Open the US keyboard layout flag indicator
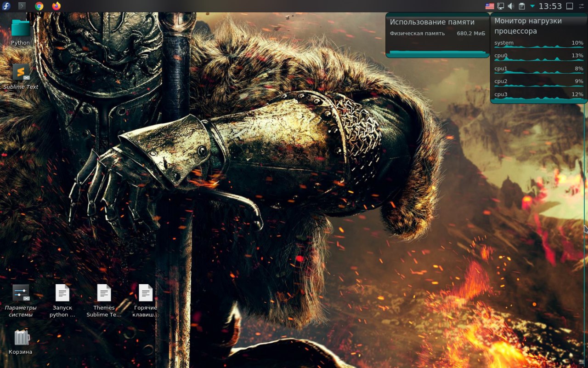 point(490,6)
